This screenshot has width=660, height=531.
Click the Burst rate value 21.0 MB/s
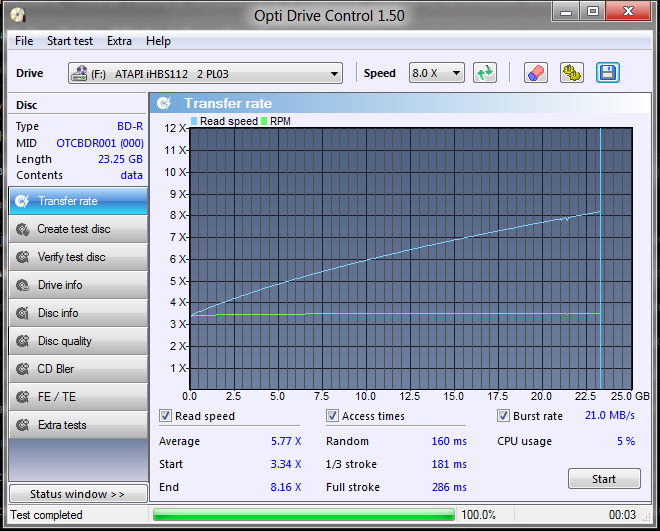[x=609, y=416]
